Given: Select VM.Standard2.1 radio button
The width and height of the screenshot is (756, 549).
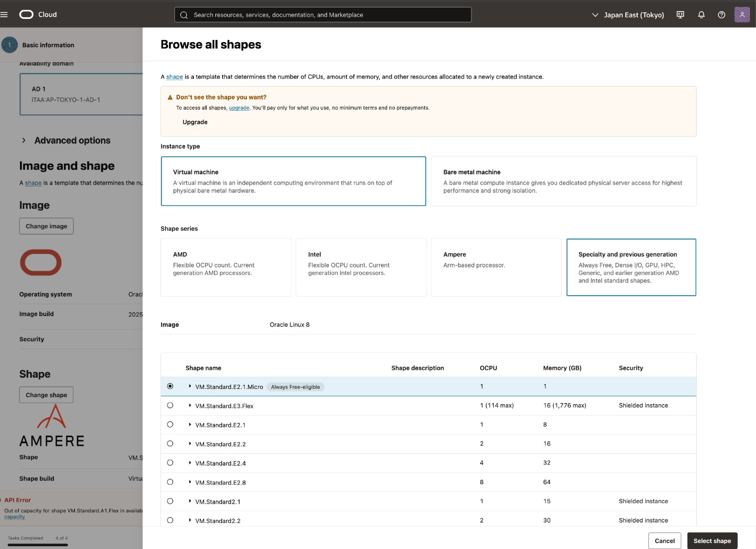Looking at the screenshot, I should coord(170,501).
